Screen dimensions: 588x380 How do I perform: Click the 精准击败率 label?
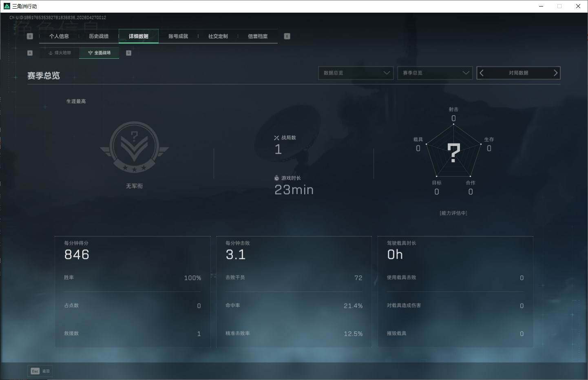(x=238, y=334)
